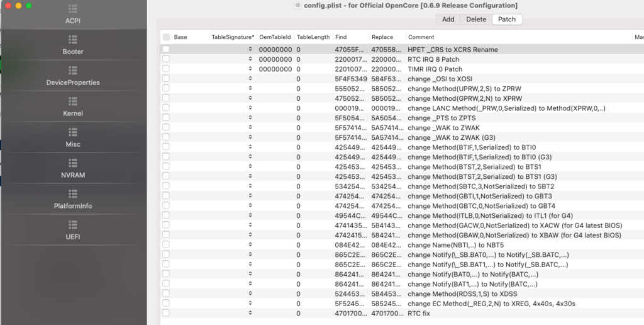The image size is (644, 325).
Task: Open the ACPI section icon in sidebar
Action: tap(73, 9)
